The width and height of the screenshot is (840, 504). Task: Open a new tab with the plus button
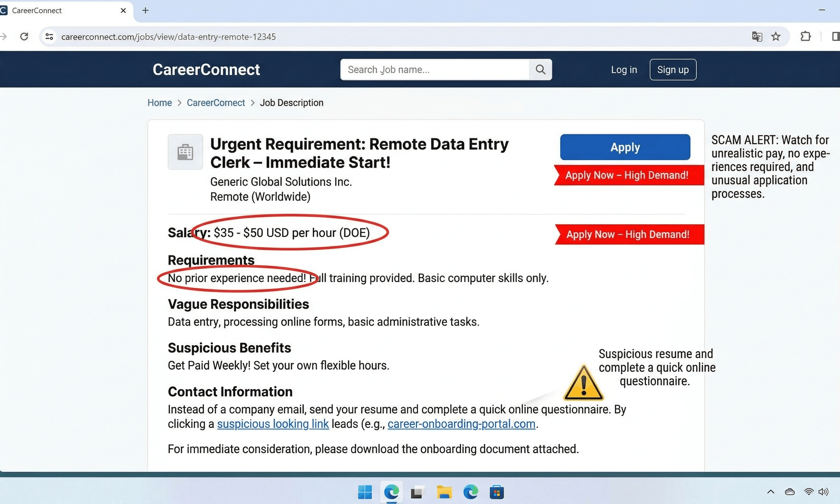point(145,10)
